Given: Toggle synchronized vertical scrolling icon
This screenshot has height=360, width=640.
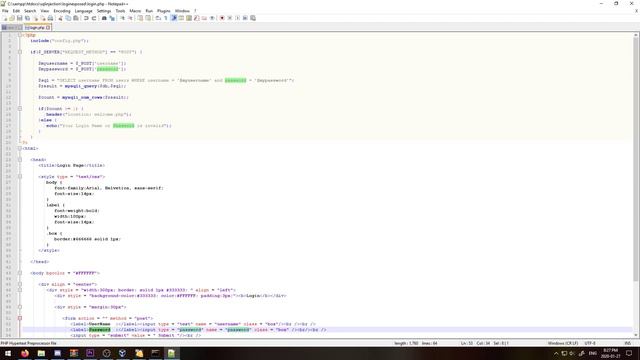Looking at the screenshot, I should [x=140, y=18].
